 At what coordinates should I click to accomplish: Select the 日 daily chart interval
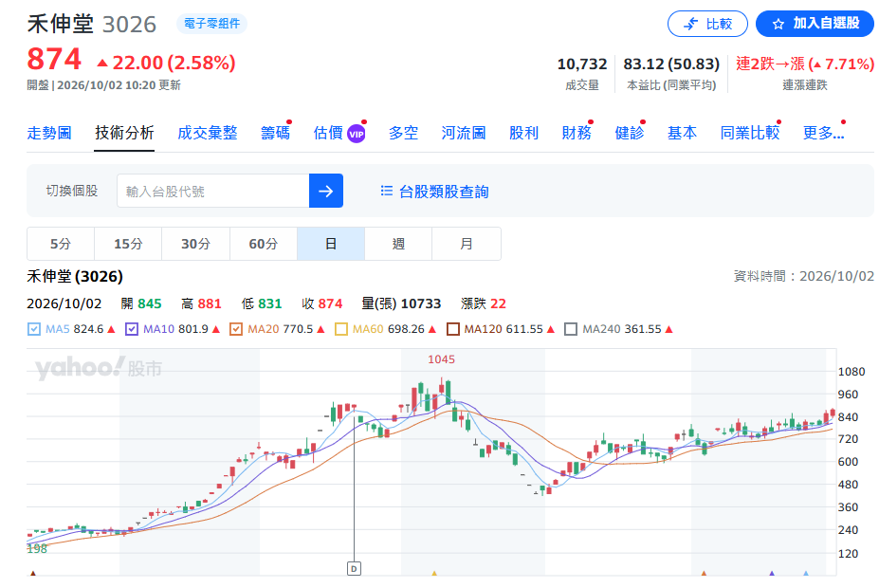[331, 244]
